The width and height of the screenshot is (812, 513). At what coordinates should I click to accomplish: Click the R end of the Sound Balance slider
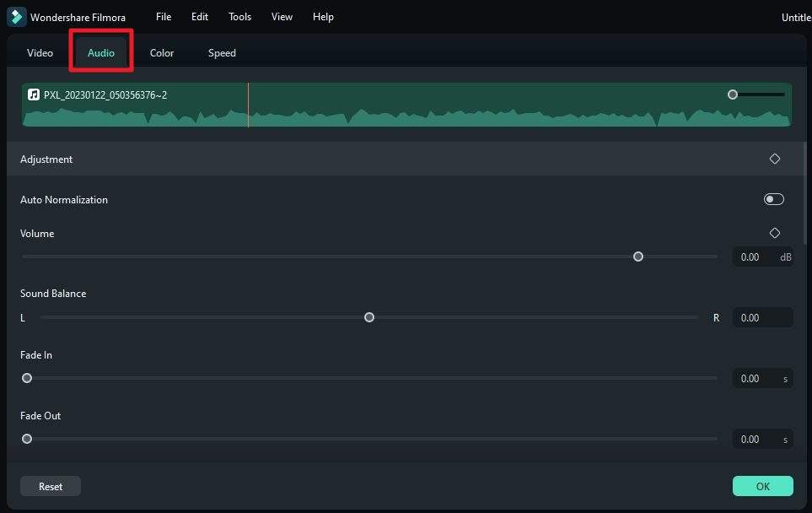click(716, 317)
